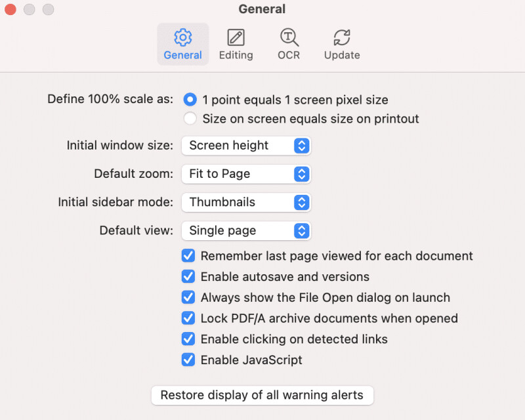Image resolution: width=525 pixels, height=420 pixels.
Task: Click Restore display of all warning alerts
Action: pyautogui.click(x=262, y=395)
